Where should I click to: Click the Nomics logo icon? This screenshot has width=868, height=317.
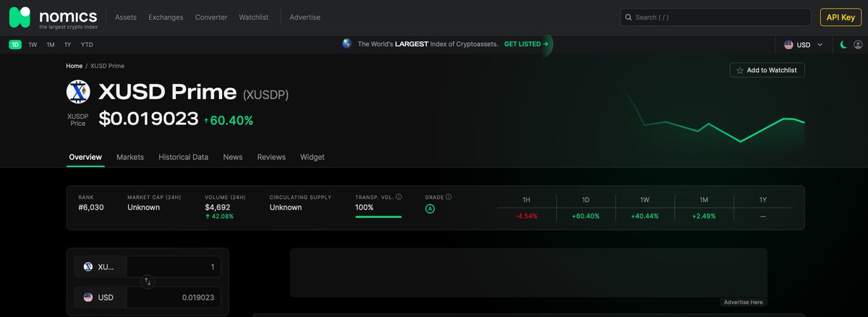pyautogui.click(x=20, y=17)
